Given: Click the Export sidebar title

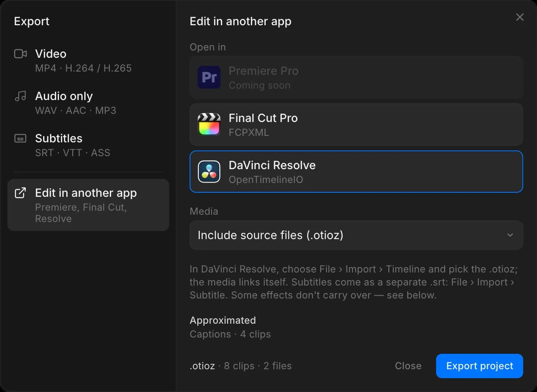Looking at the screenshot, I should click(x=32, y=21).
